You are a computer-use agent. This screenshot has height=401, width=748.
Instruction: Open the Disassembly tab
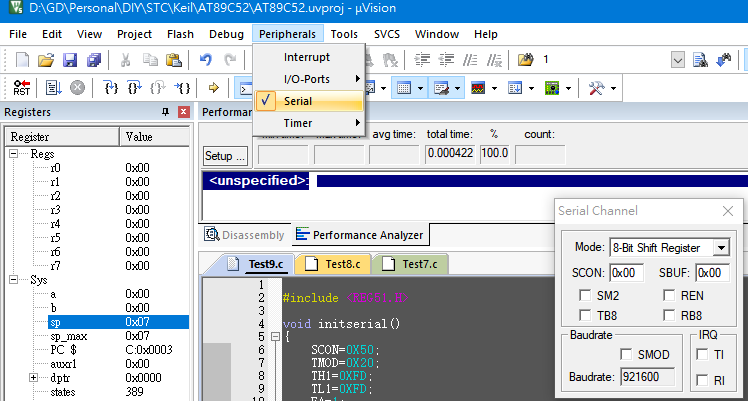click(245, 235)
